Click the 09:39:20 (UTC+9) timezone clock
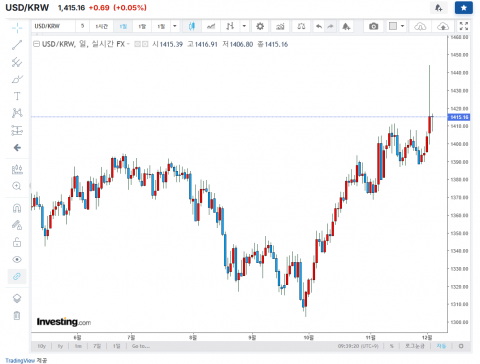Viewport: 480px width, 364px height. pyautogui.click(x=358, y=346)
